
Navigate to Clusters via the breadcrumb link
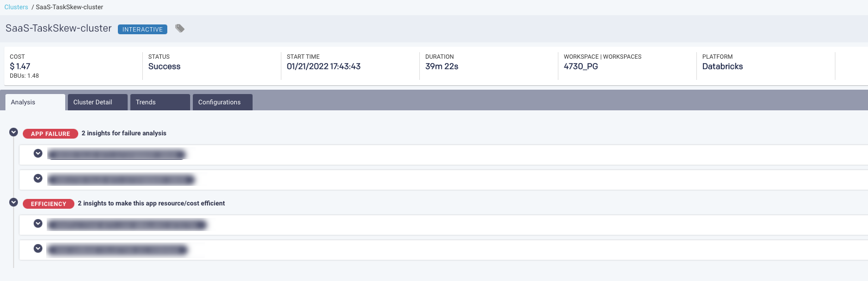pos(16,7)
